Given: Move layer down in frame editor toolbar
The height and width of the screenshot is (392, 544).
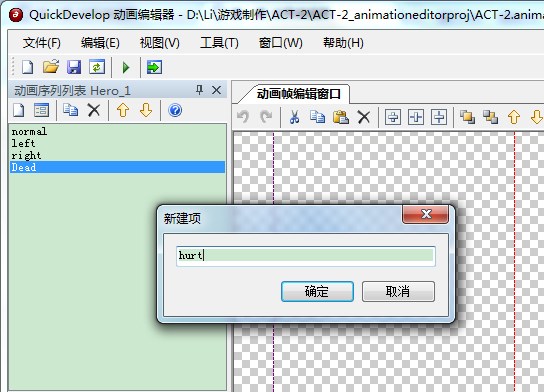Looking at the screenshot, I should pos(537,117).
